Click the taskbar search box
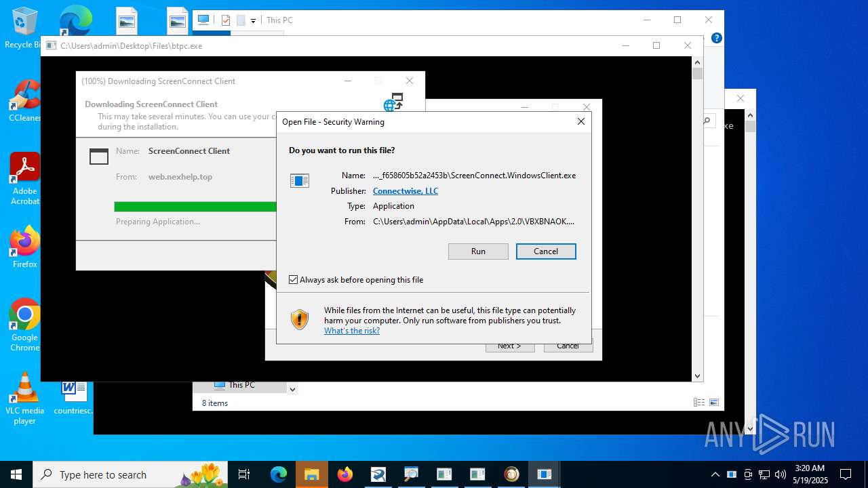 click(130, 474)
